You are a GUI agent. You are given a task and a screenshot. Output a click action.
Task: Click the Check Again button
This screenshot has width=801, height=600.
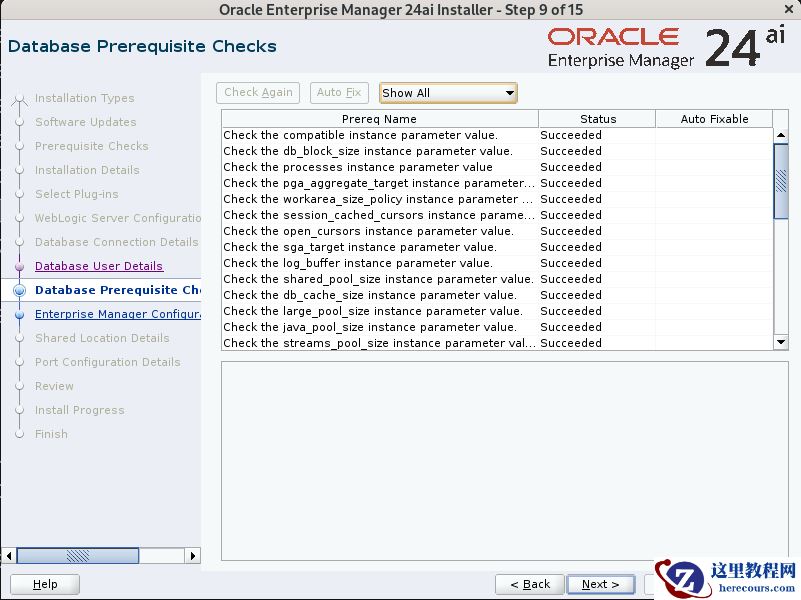258,92
